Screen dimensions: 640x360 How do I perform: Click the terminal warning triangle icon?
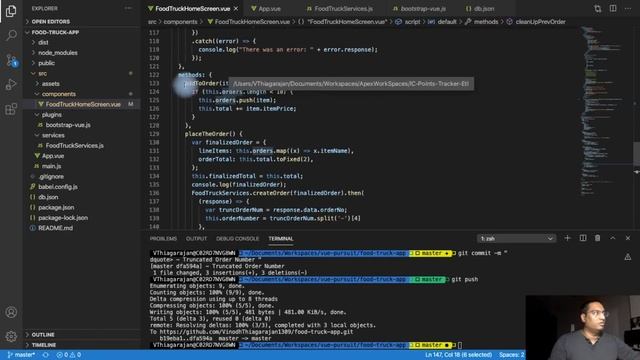[x=628, y=257]
